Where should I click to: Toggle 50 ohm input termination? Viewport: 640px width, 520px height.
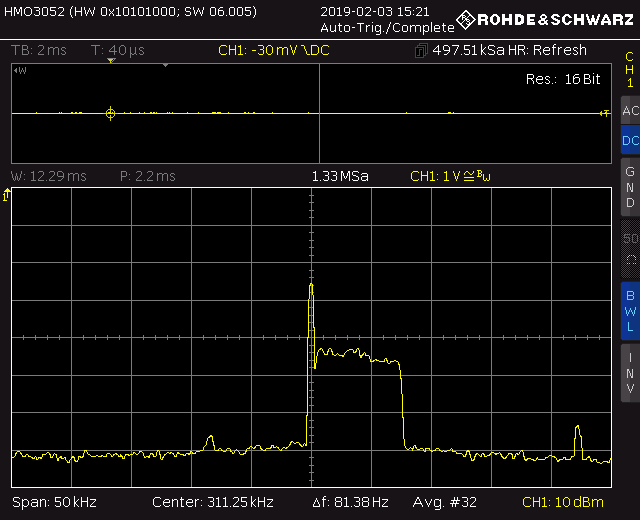click(x=629, y=248)
